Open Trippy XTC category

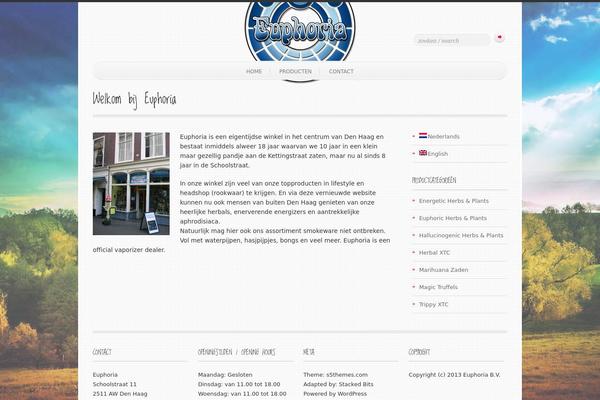pyautogui.click(x=433, y=304)
